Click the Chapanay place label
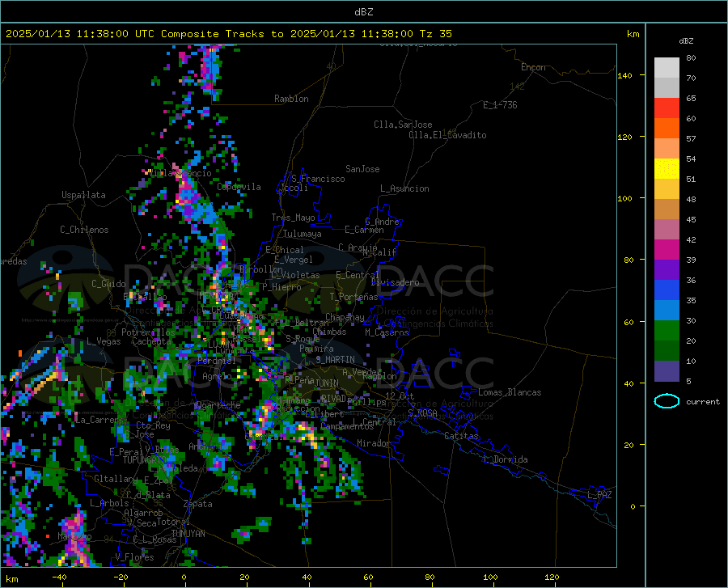The width and height of the screenshot is (728, 588). pyautogui.click(x=345, y=317)
